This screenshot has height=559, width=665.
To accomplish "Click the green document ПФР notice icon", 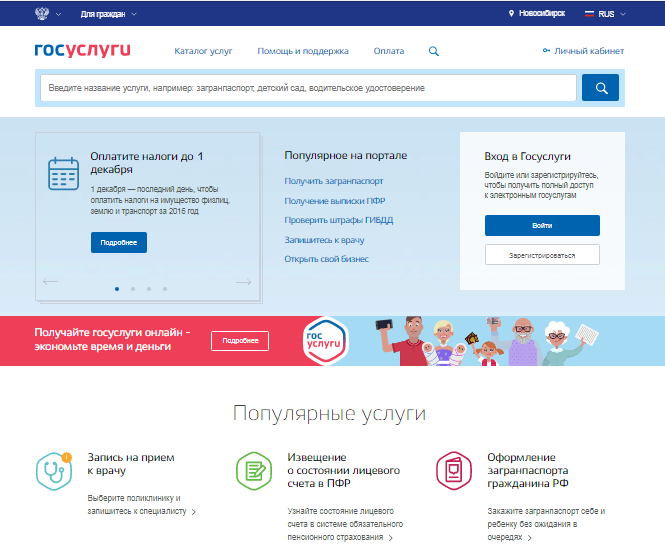I will [x=254, y=471].
